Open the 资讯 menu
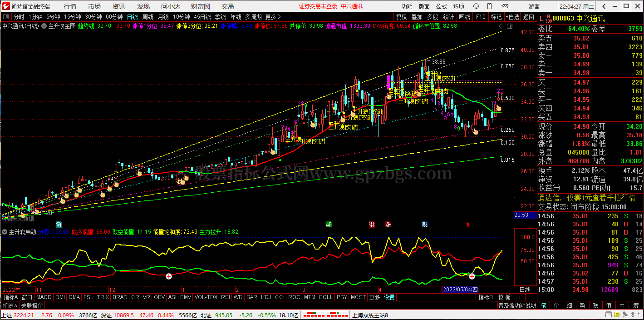This screenshot has width=644, height=320. pyautogui.click(x=119, y=6)
